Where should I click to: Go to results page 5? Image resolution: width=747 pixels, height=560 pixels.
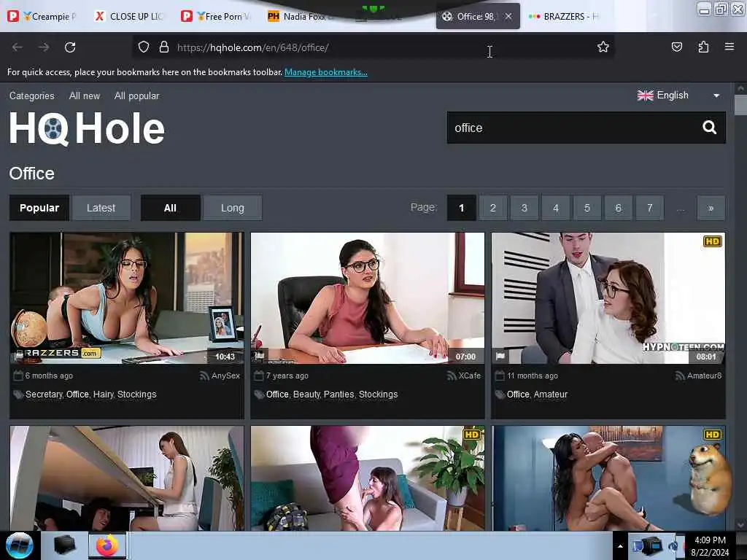point(587,208)
